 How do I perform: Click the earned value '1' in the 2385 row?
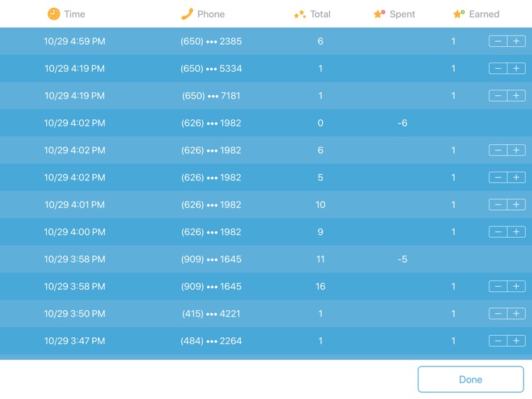click(x=453, y=41)
